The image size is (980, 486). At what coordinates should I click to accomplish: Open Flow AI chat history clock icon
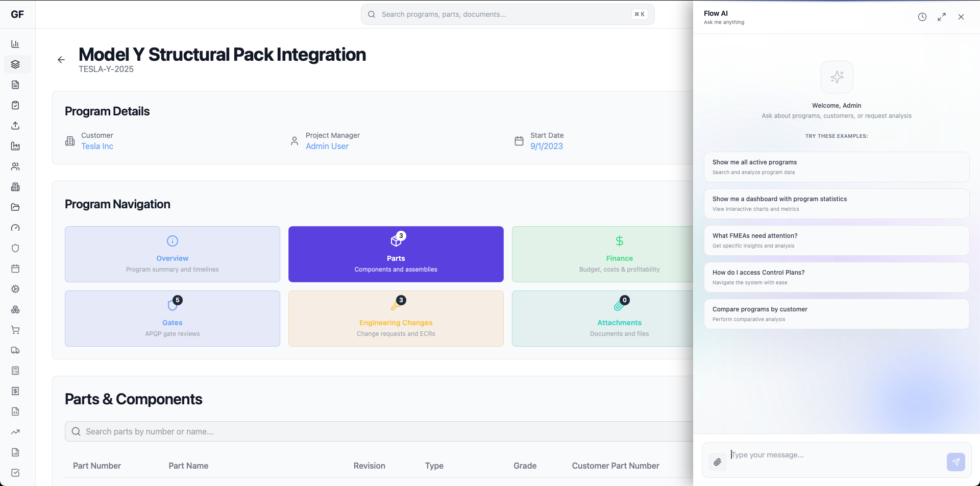[922, 17]
